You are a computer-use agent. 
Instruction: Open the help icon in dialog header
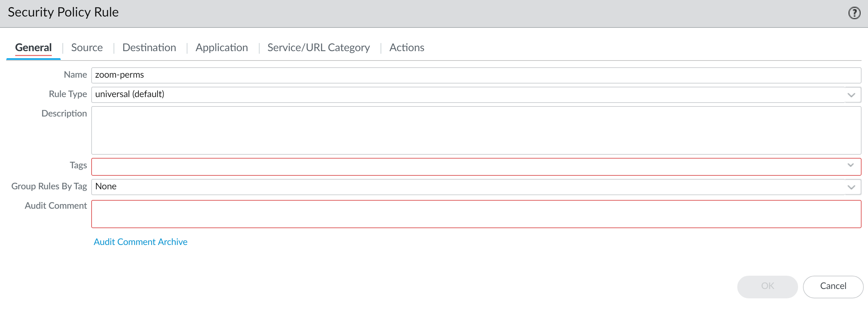854,13
